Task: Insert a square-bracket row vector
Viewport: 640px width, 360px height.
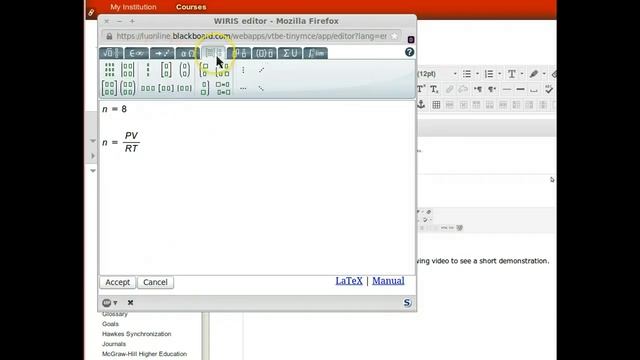Action: pyautogui.click(x=166, y=88)
